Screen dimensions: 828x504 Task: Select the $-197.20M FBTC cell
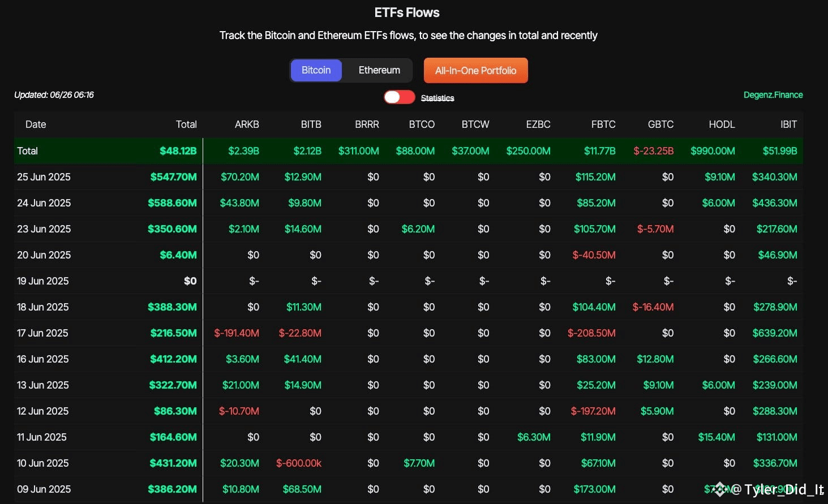tap(593, 411)
